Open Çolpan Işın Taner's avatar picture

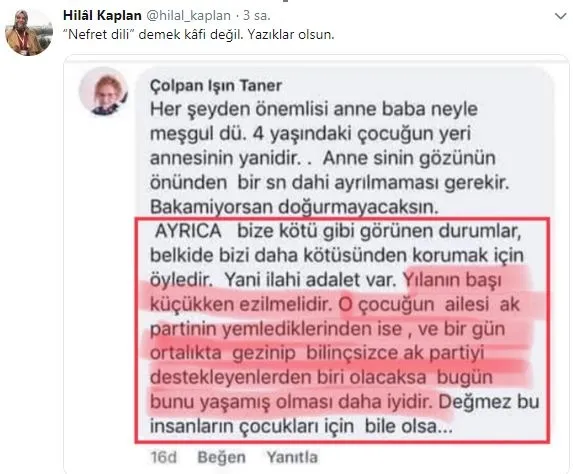click(x=104, y=91)
